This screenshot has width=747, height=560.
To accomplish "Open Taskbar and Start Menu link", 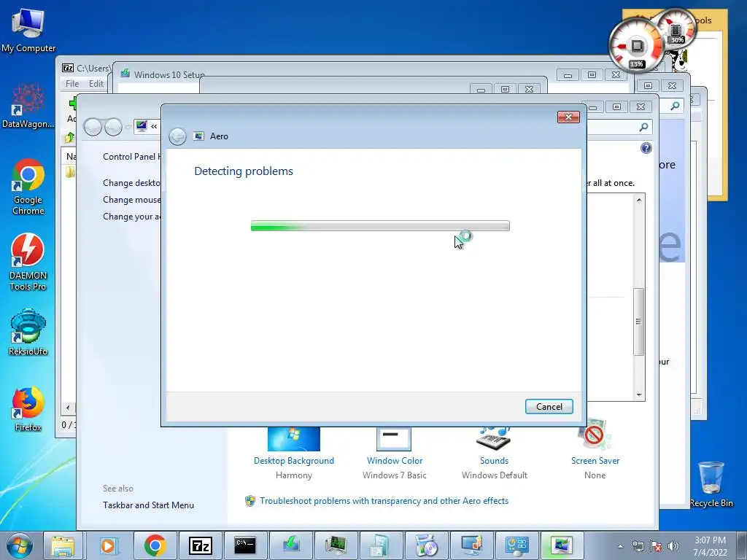I will click(148, 505).
